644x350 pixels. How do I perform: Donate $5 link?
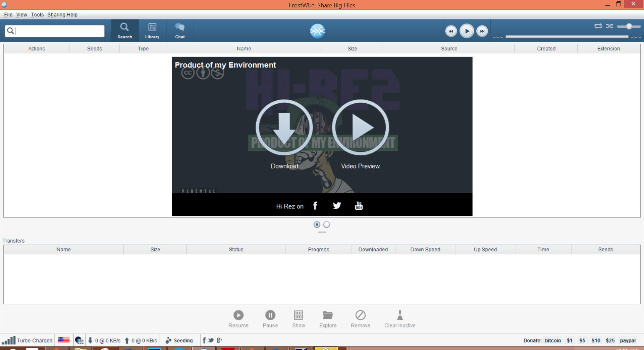pos(582,340)
